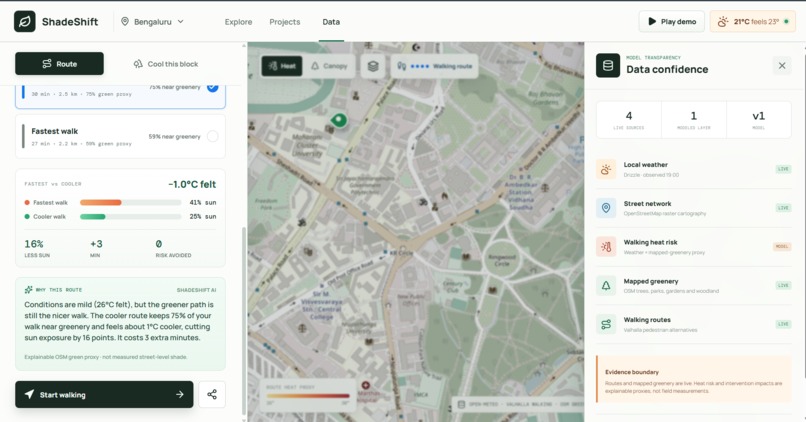Click the ShadeShift AI label

coord(196,290)
